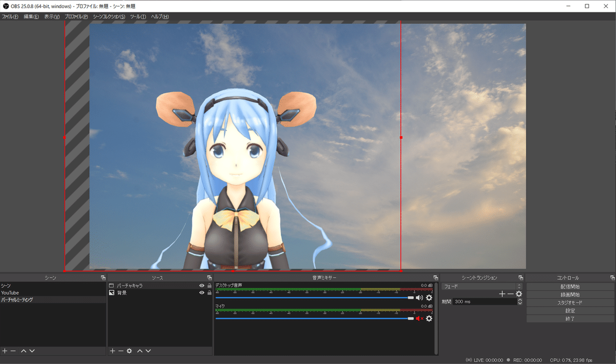Screen dimensions: 616x364
Task: Open source properties gear in ソース panel
Action: pyautogui.click(x=129, y=351)
